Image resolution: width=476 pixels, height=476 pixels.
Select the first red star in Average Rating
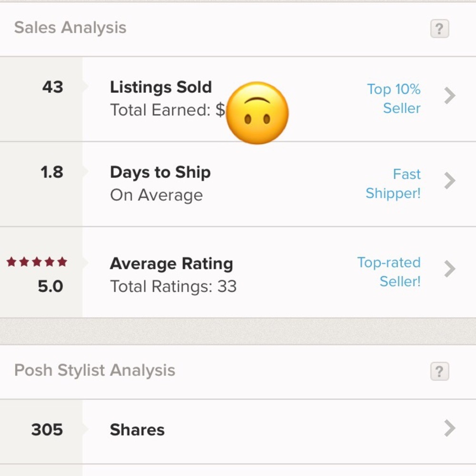click(x=11, y=261)
